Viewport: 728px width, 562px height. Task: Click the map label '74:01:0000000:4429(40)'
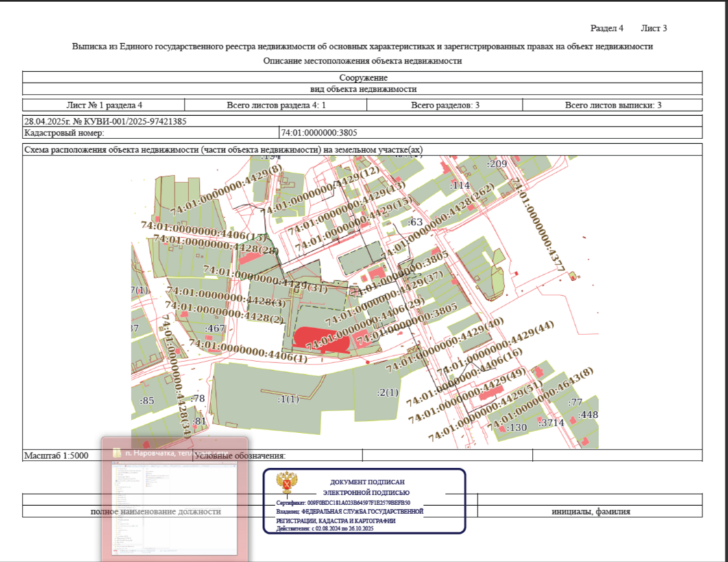pyautogui.click(x=445, y=345)
